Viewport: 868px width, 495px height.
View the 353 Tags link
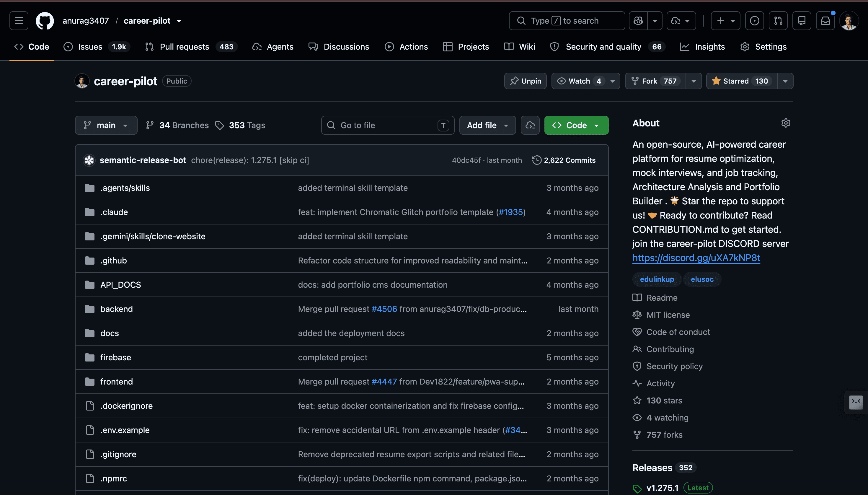240,125
